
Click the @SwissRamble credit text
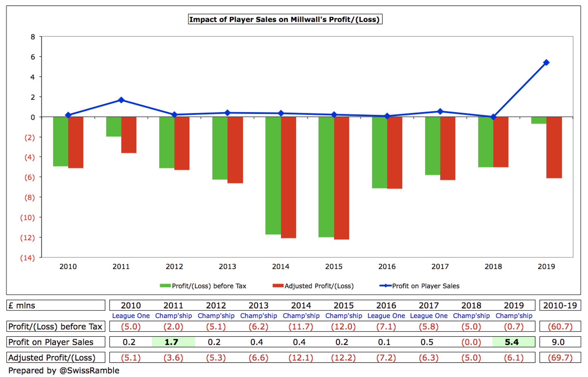click(89, 371)
